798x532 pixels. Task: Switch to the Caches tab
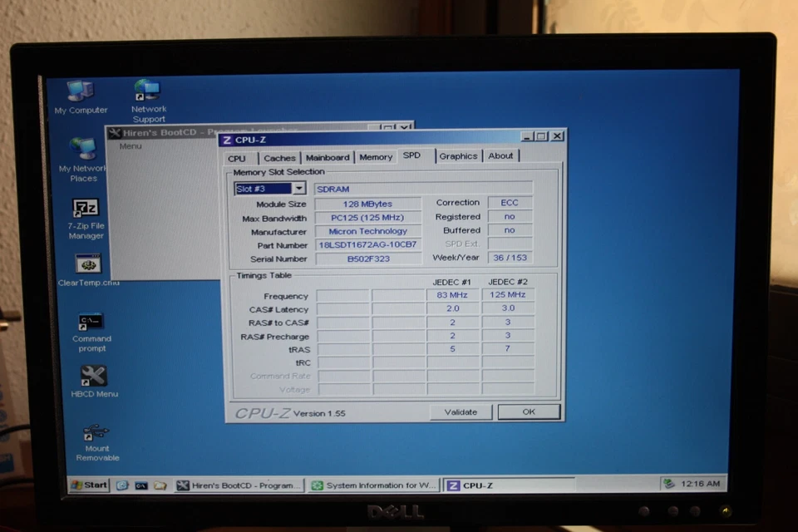[x=279, y=158]
